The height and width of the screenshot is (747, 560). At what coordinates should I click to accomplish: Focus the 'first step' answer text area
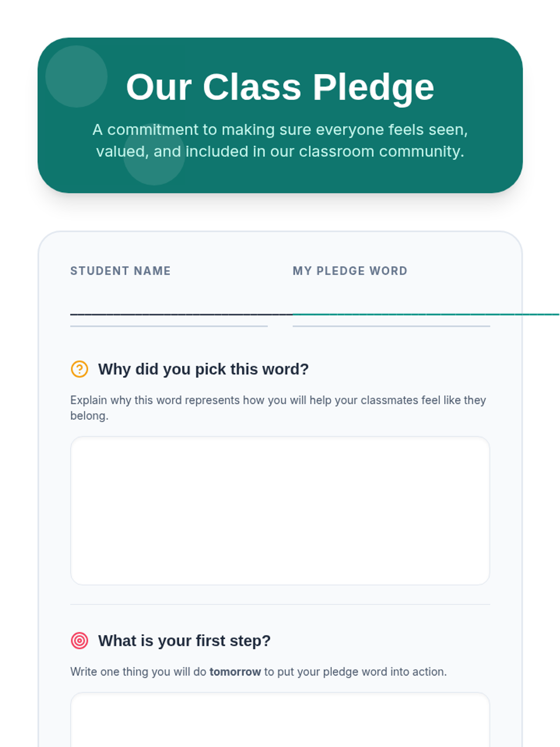(280, 719)
